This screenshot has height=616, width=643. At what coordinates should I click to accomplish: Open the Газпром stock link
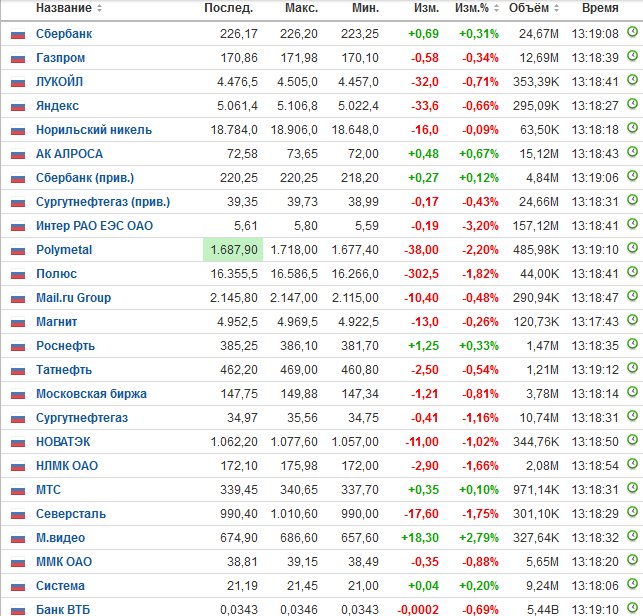coord(61,58)
